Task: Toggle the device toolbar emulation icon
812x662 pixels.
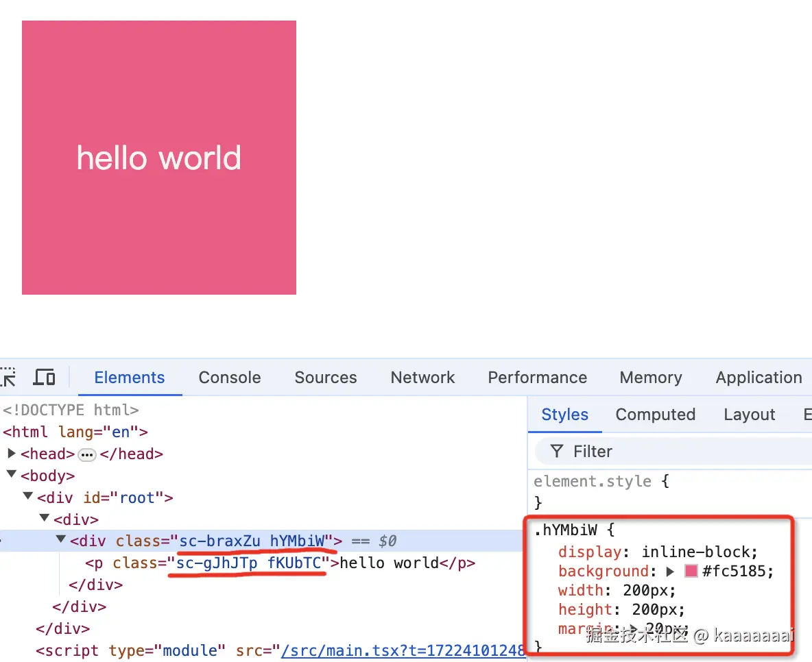Action: point(44,377)
